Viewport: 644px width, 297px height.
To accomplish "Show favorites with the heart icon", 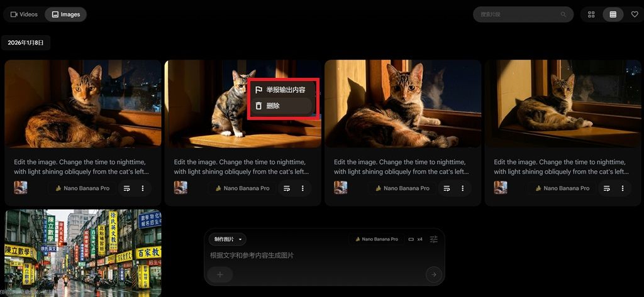I will [x=635, y=14].
